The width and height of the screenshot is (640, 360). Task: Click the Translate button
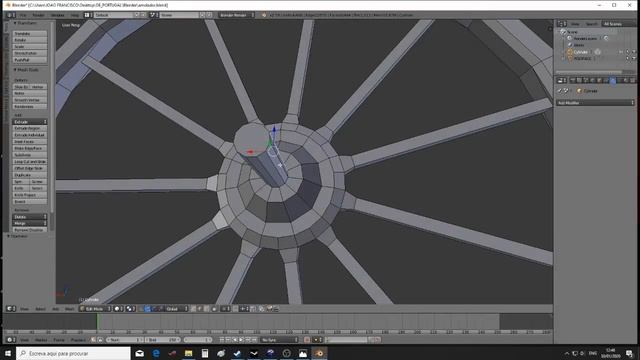(30, 33)
